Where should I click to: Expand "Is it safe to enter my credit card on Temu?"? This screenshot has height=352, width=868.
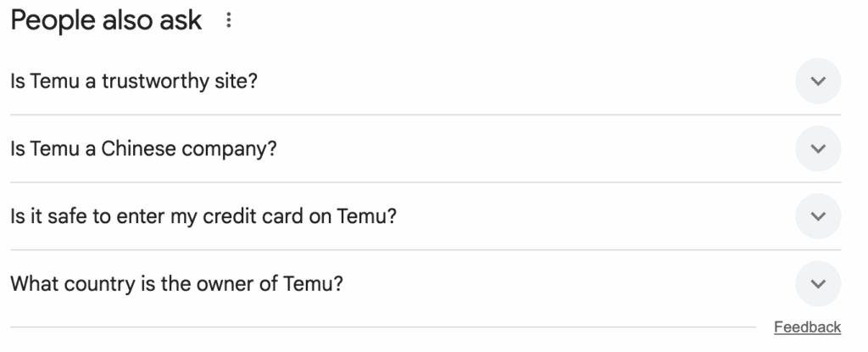click(x=426, y=216)
